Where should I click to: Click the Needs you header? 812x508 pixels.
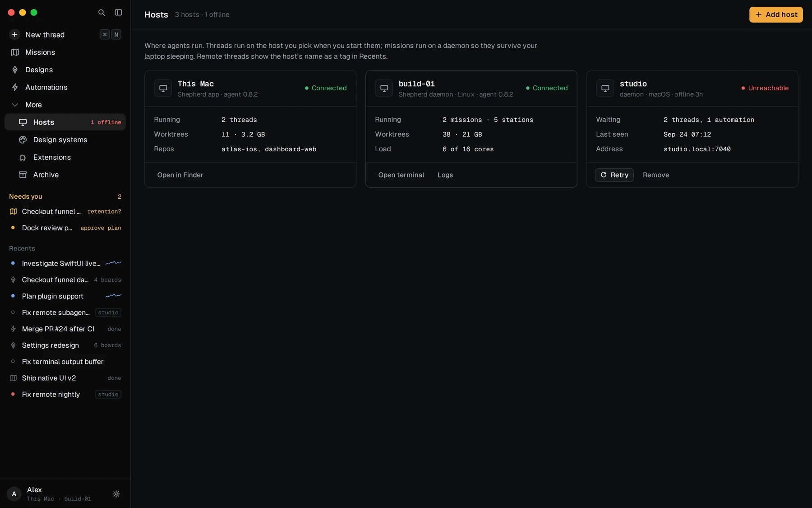(26, 196)
